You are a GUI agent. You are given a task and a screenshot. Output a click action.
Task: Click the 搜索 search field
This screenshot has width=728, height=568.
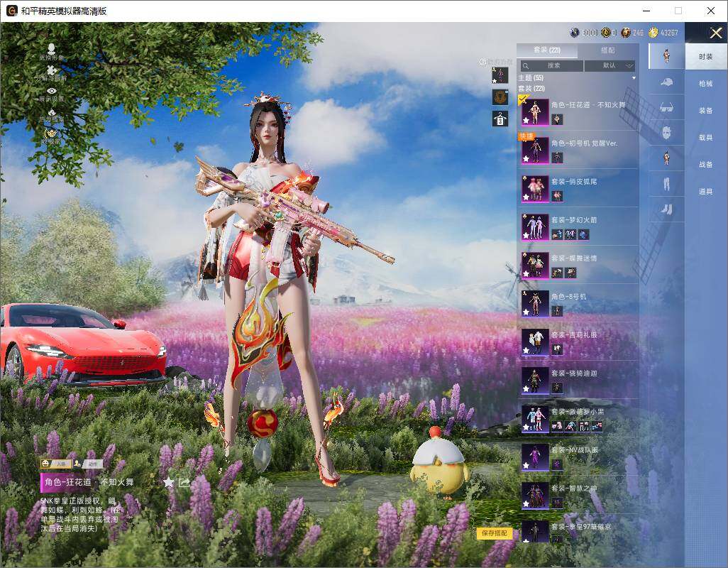click(x=551, y=65)
